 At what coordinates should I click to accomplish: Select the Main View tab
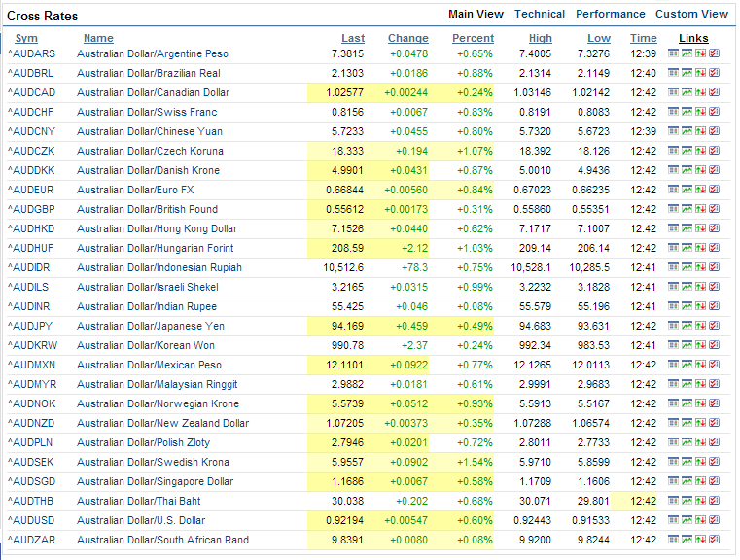pyautogui.click(x=476, y=14)
